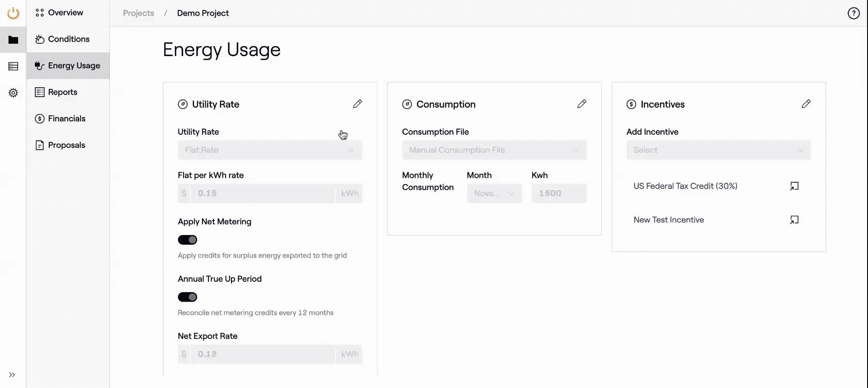This screenshot has width=868, height=388.
Task: Click the Utility Rate edit pencil icon
Action: pyautogui.click(x=357, y=104)
